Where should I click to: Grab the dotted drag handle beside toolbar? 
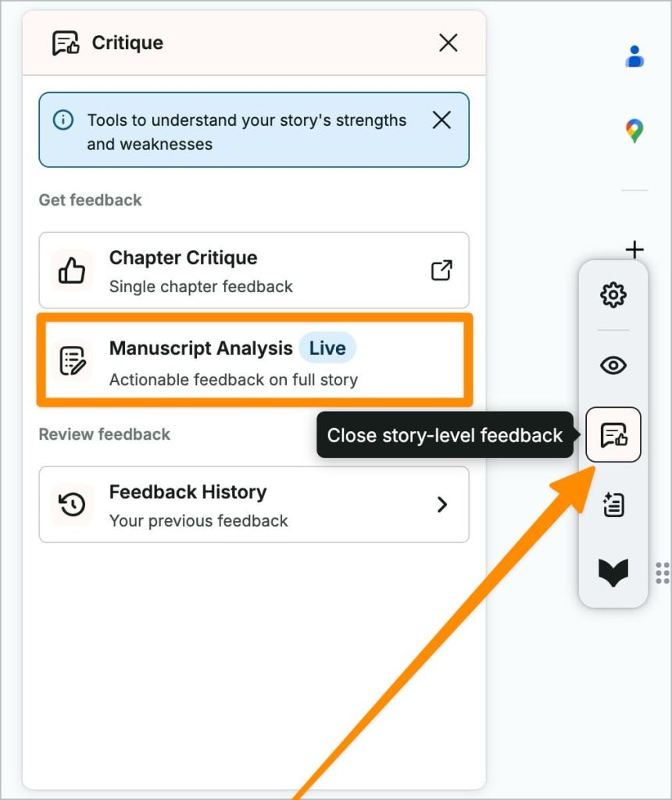(663, 573)
